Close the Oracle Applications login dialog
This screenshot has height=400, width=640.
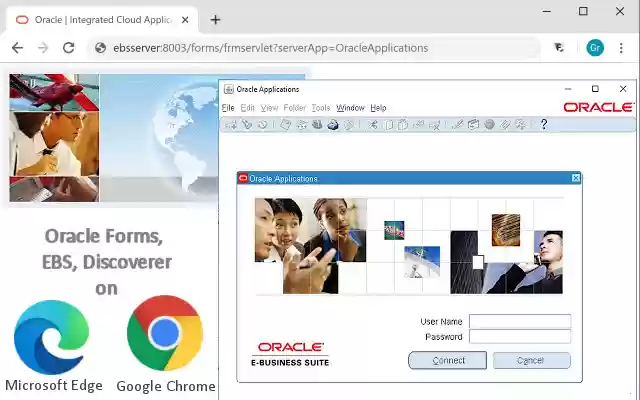[x=576, y=178]
